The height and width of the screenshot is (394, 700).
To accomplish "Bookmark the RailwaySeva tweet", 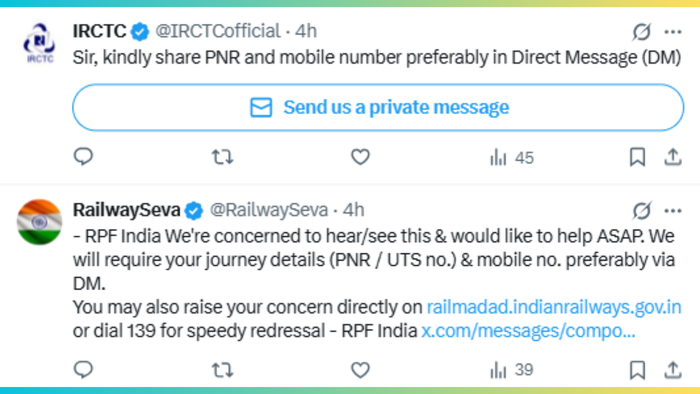I will [x=637, y=370].
